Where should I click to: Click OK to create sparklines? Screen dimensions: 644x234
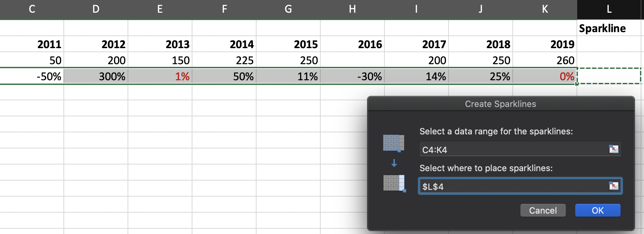click(598, 210)
